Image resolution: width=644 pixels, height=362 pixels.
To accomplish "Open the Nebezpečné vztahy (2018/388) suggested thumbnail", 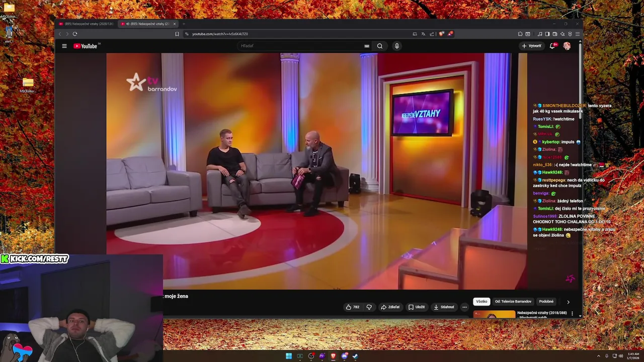I will pyautogui.click(x=494, y=314).
